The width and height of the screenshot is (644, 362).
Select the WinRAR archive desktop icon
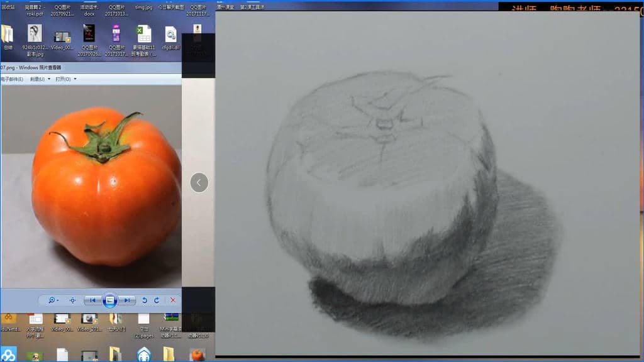point(171,316)
